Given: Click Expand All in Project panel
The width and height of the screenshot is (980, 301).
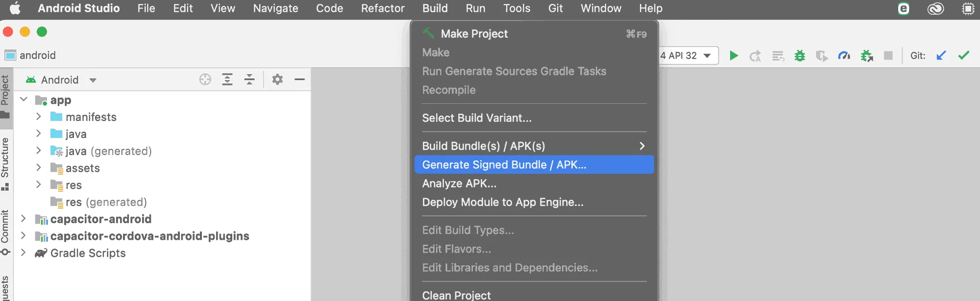Looking at the screenshot, I should (227, 80).
